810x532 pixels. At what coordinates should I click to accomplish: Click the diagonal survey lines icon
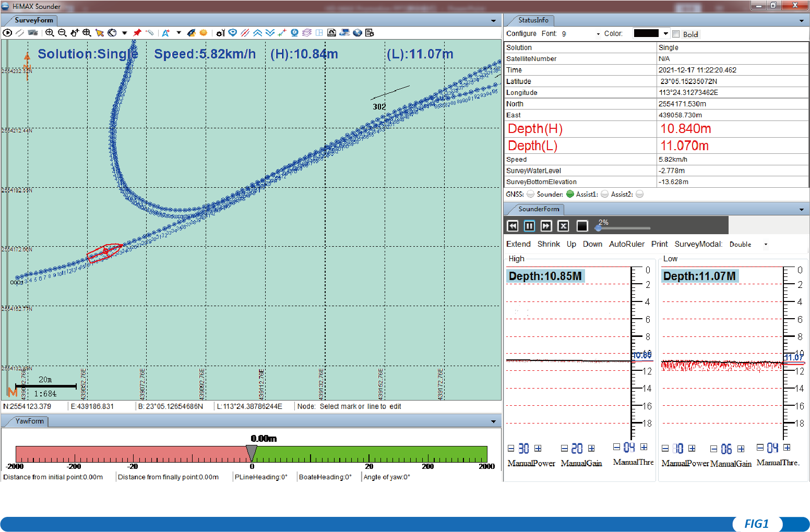click(245, 32)
